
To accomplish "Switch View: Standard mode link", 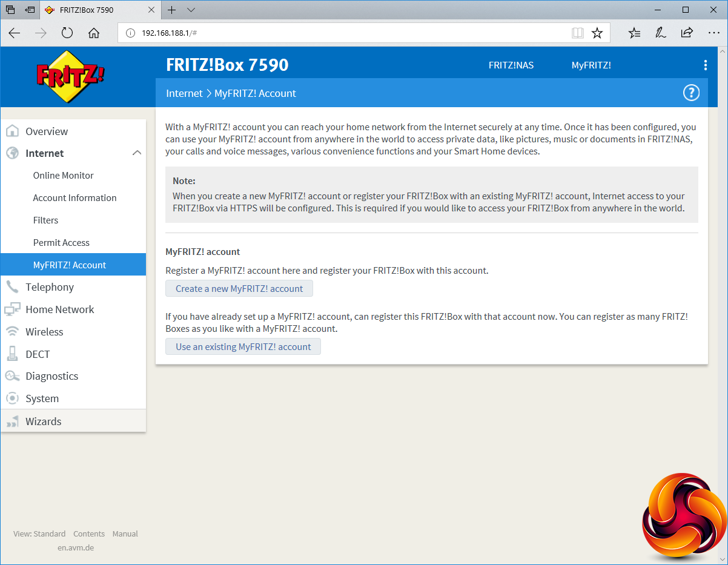I will pyautogui.click(x=39, y=534).
